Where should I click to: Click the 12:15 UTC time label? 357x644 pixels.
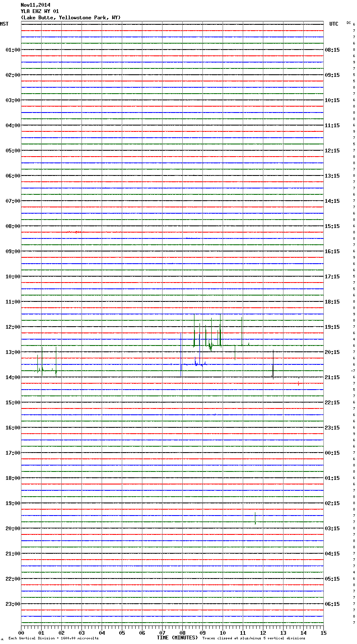pos(332,151)
